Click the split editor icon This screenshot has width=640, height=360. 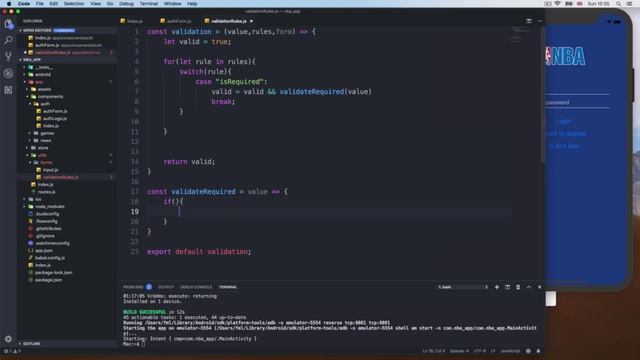pos(529,21)
